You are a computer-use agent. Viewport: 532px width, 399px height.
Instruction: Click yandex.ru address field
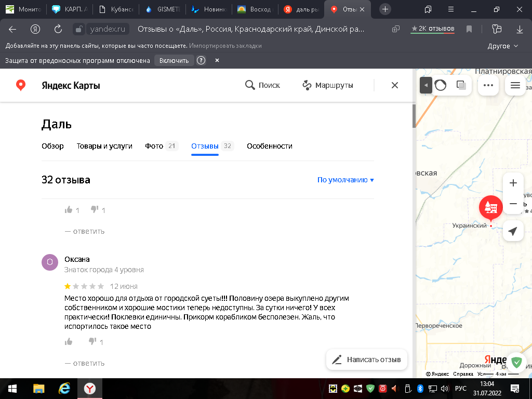tap(108, 30)
